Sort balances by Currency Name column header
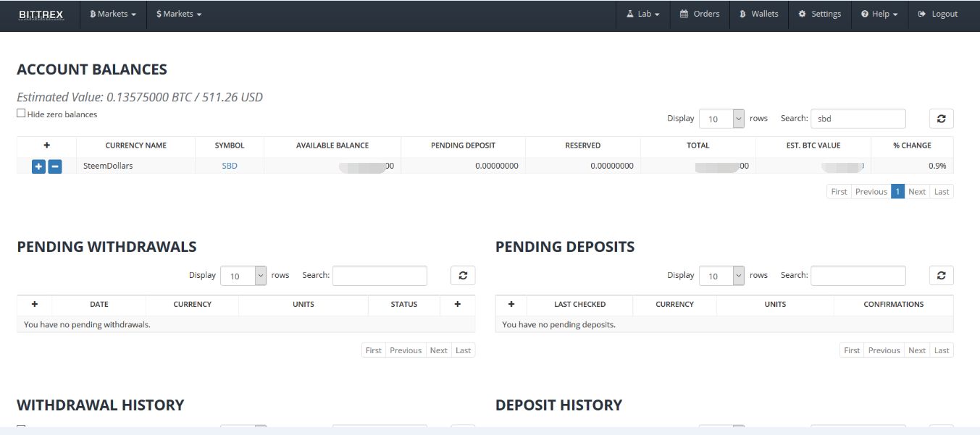 [135, 145]
